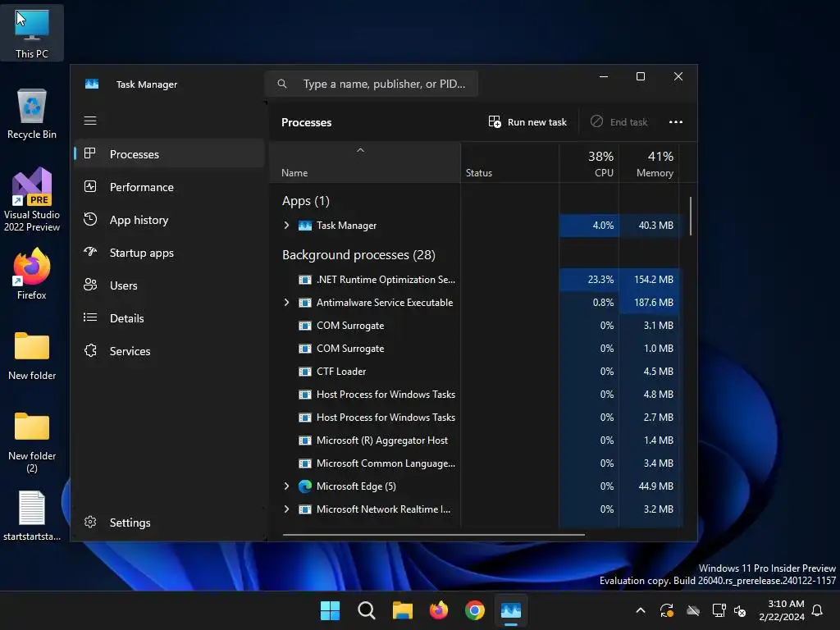Toggle the hamburger navigation menu

pyautogui.click(x=90, y=121)
